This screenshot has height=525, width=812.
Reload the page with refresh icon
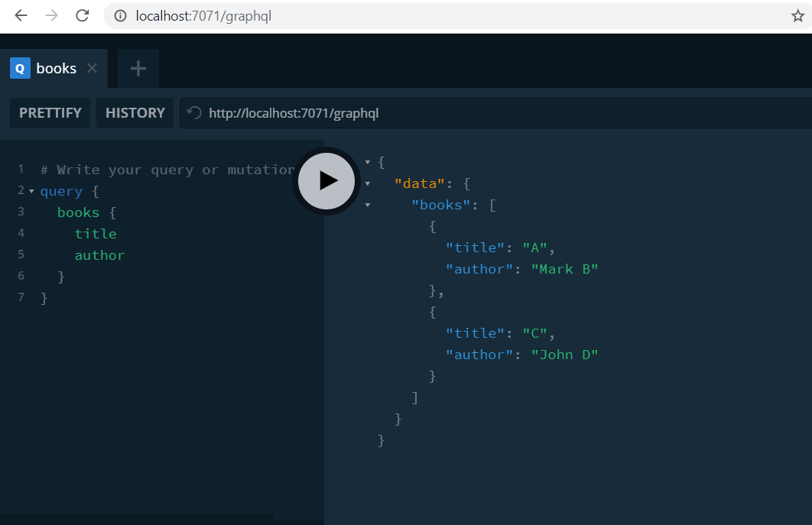(x=82, y=15)
